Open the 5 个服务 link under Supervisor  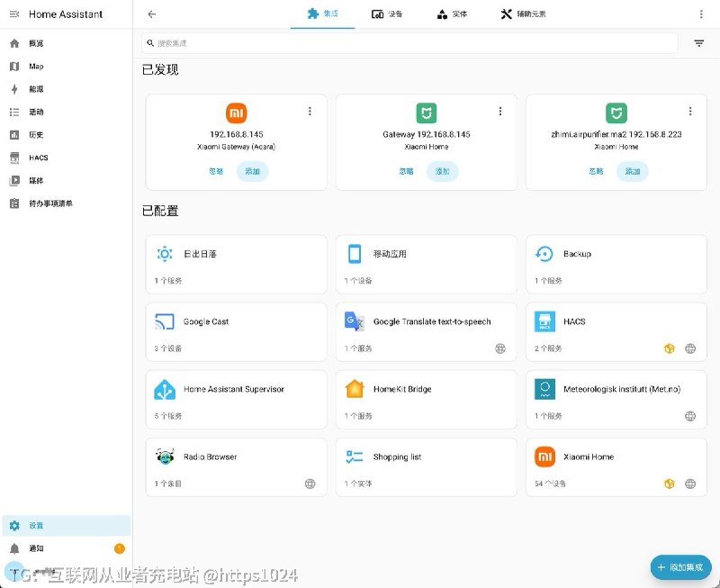click(x=168, y=416)
